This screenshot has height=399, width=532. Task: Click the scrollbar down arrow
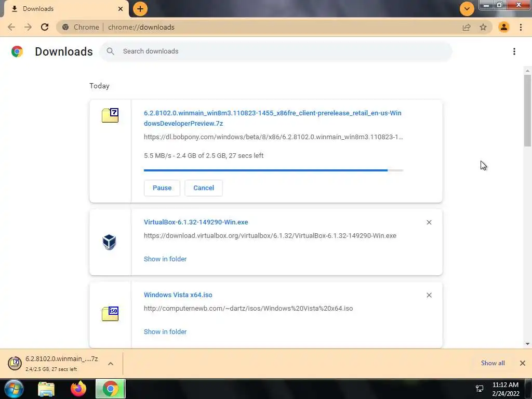point(527,344)
